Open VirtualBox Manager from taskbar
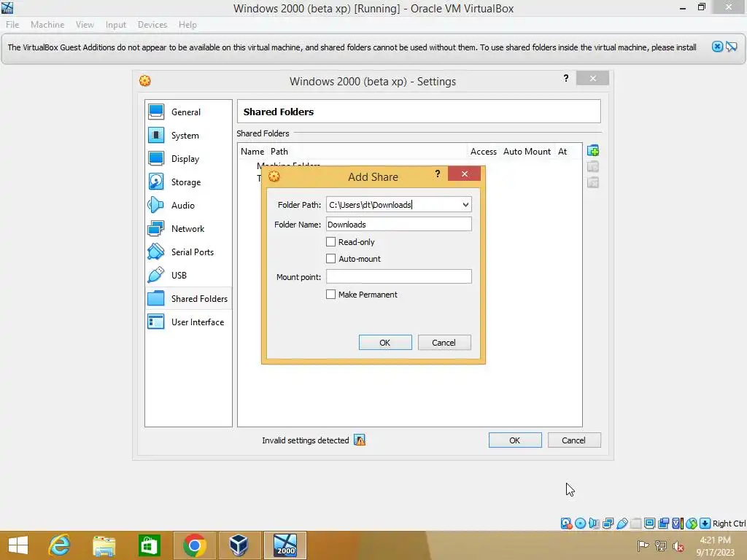 tap(239, 545)
